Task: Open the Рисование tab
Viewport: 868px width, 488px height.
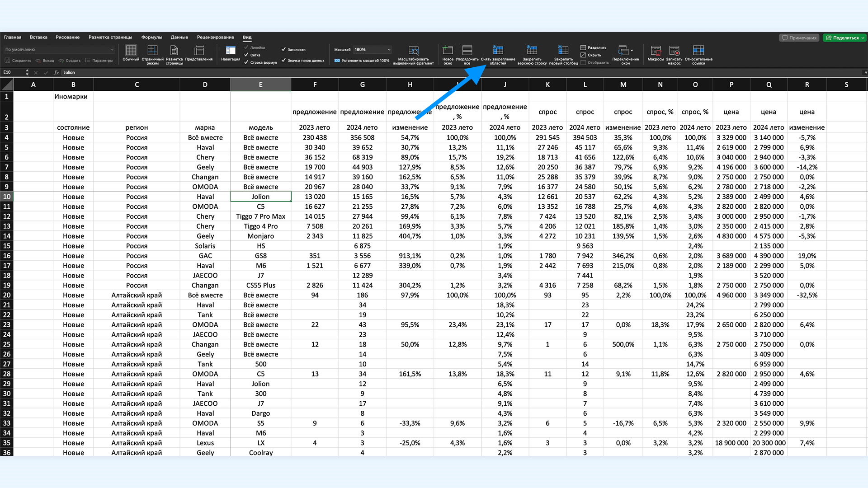Action: click(x=68, y=38)
